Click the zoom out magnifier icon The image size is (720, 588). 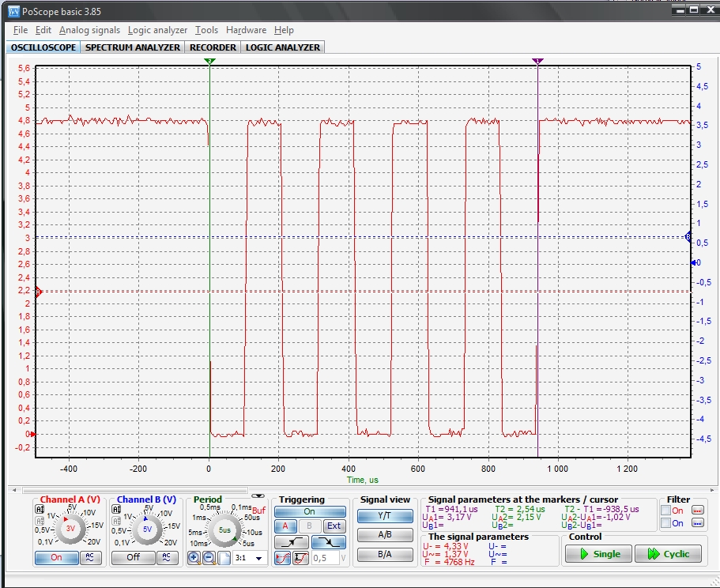(209, 558)
